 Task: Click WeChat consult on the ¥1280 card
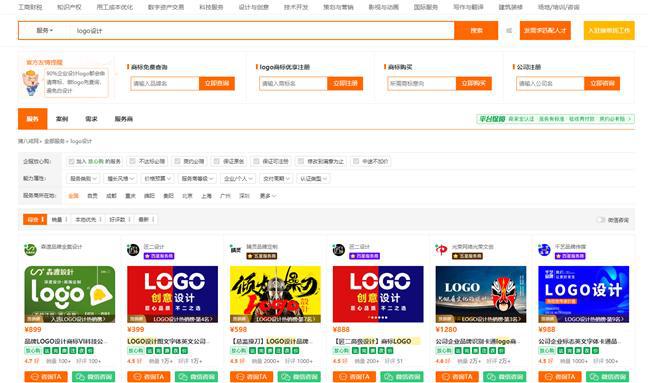click(505, 377)
